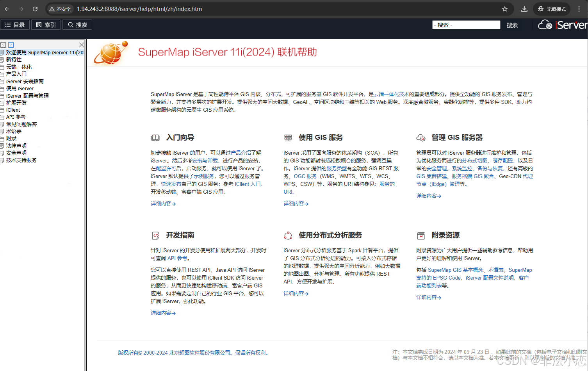Open the OGC 服务 link
Viewport: 588px width, 371px height.
pos(305,176)
